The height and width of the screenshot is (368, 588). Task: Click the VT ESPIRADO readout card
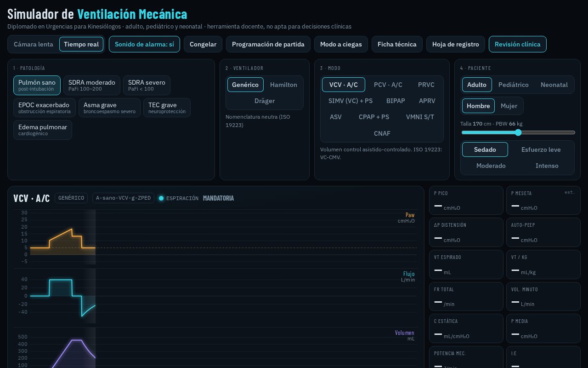(x=466, y=264)
